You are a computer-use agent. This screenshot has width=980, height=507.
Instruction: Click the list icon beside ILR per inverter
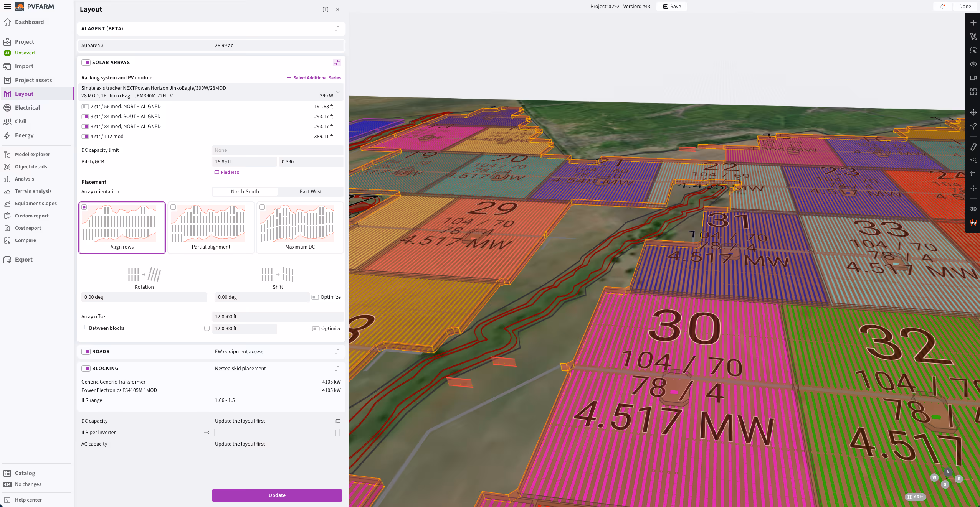[207, 433]
